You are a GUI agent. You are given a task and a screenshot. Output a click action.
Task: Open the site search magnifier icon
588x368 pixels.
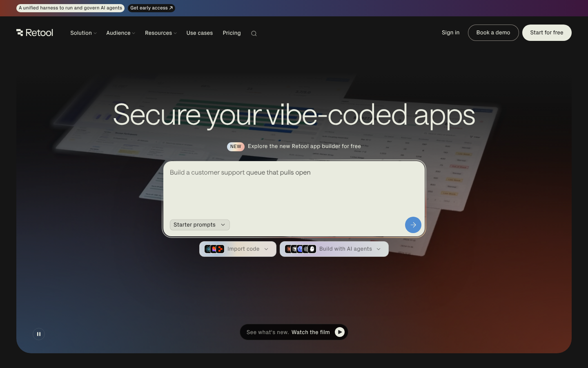point(254,34)
